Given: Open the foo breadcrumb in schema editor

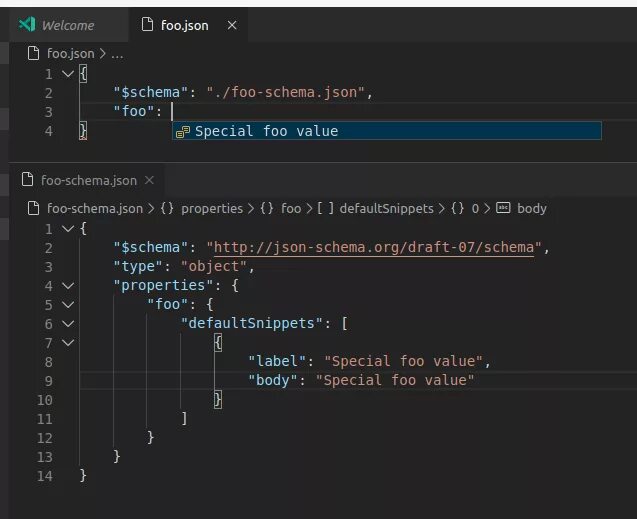Looking at the screenshot, I should (x=291, y=208).
